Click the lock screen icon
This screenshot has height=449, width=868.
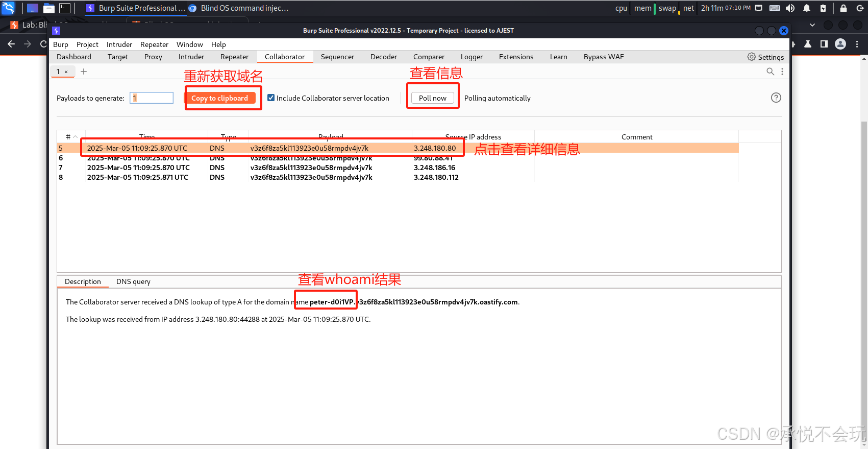[844, 8]
